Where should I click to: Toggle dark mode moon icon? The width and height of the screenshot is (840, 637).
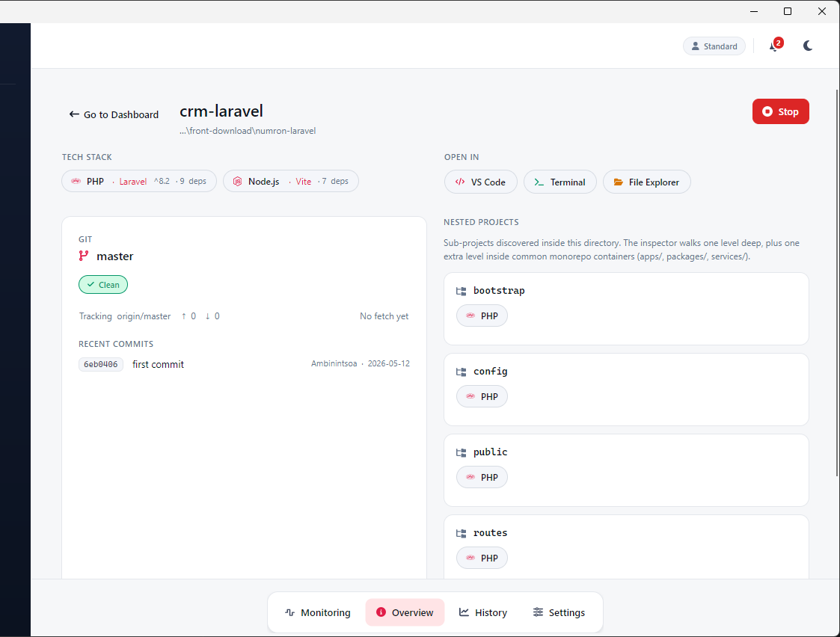tap(808, 46)
